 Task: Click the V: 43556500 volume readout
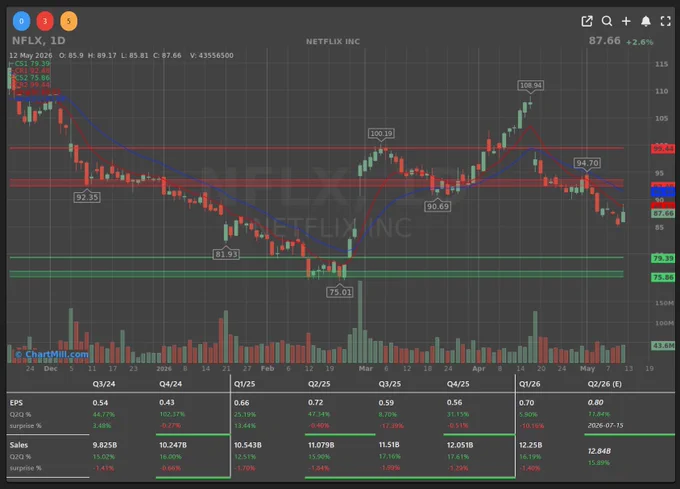(212, 55)
